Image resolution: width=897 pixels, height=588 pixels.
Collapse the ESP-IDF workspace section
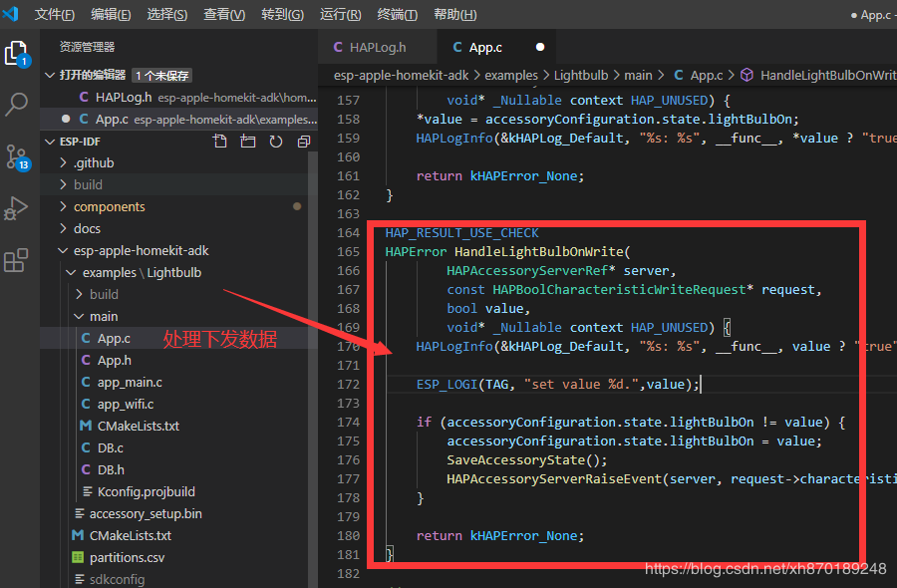51,142
